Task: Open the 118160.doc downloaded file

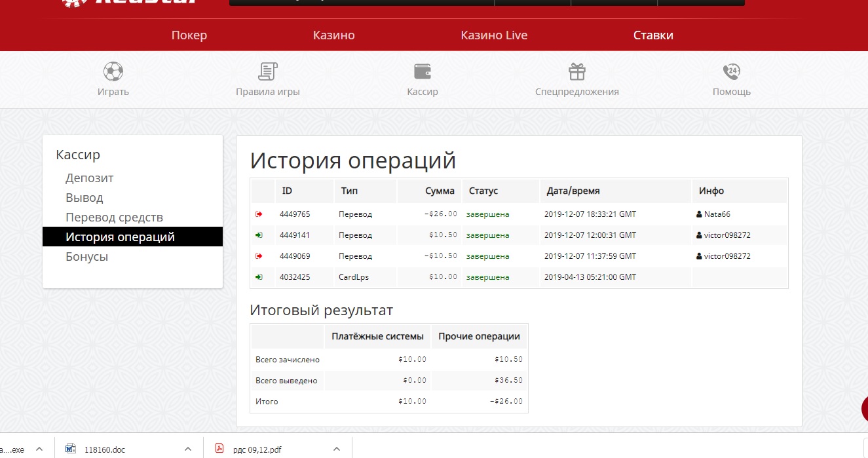Action: tap(104, 449)
